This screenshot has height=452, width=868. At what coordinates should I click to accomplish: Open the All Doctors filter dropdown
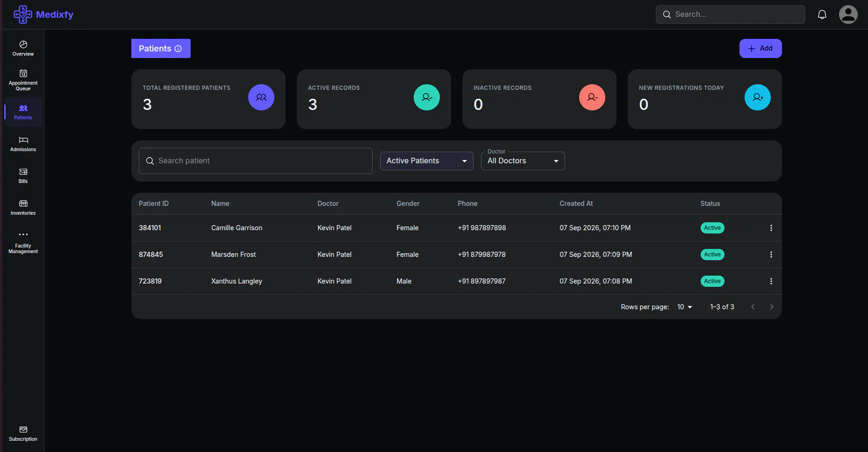tap(523, 161)
